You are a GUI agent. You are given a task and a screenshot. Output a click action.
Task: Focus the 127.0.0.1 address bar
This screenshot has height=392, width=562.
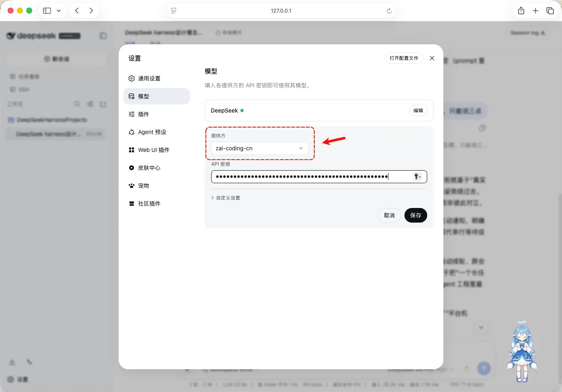[281, 11]
